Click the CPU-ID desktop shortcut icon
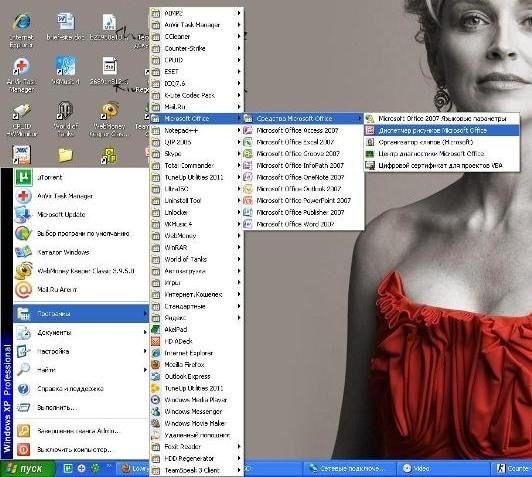This screenshot has width=532, height=477. point(21,111)
